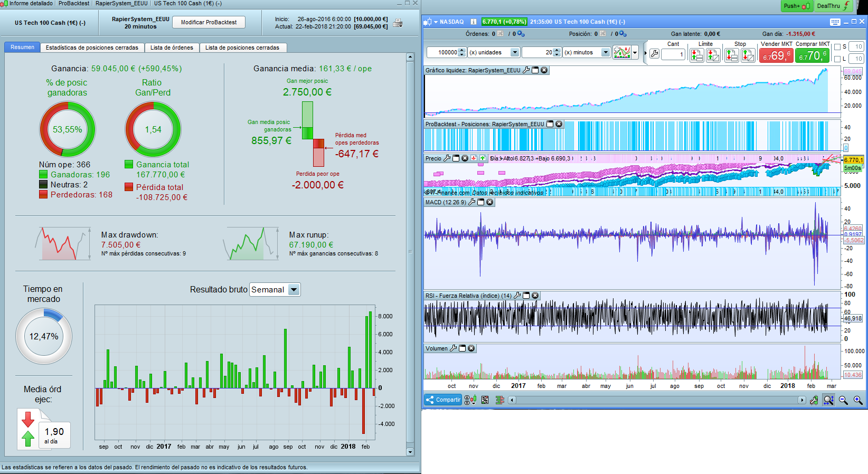Configure the Gráfico liquidez panel with its wrench
868x474 pixels.
526,70
